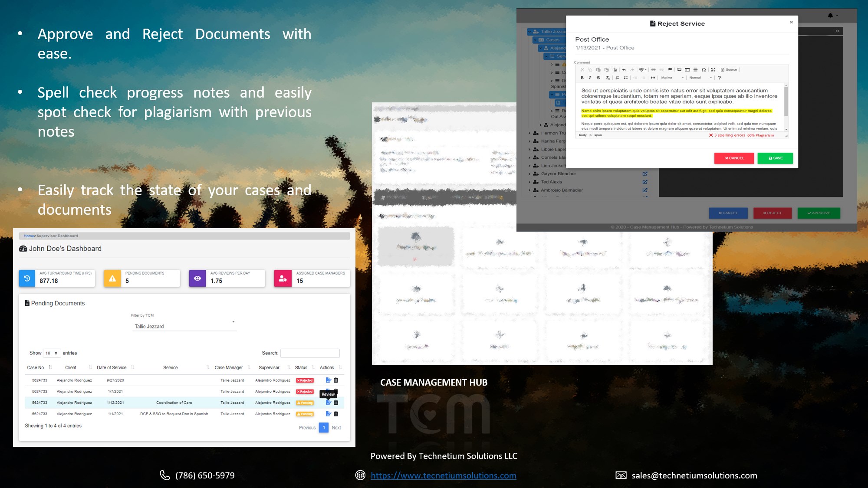The height and width of the screenshot is (488, 868).
Task: Open the Marker styles dropdown
Action: pos(672,78)
